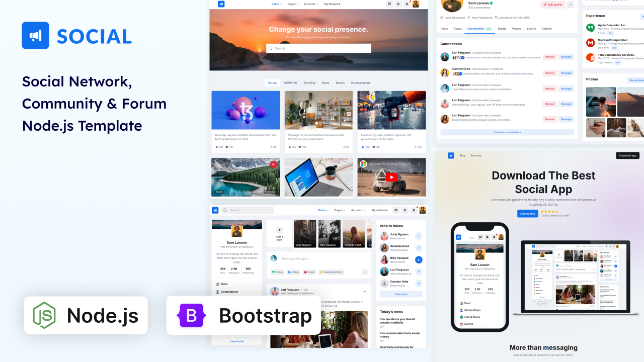Click the megaphone logo in the hero page navbar
644x362 pixels.
click(x=221, y=4)
